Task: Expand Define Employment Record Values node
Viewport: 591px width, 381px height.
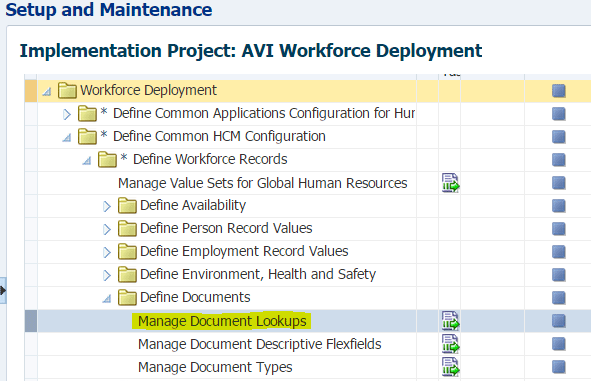Action: (107, 252)
